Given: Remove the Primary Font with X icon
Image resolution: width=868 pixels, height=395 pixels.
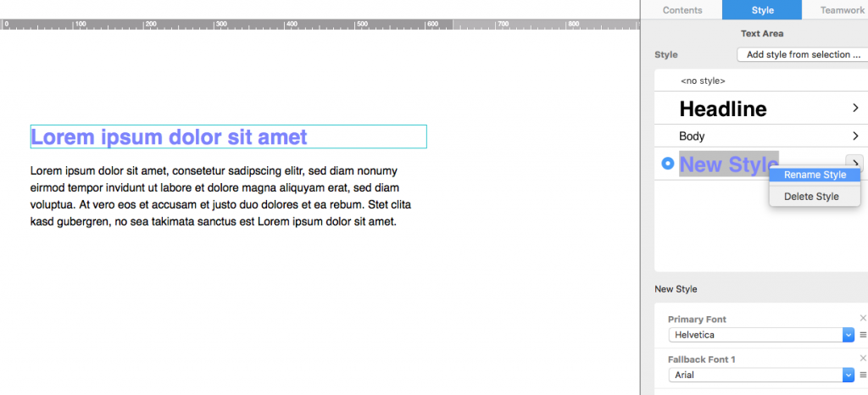Looking at the screenshot, I should point(862,318).
